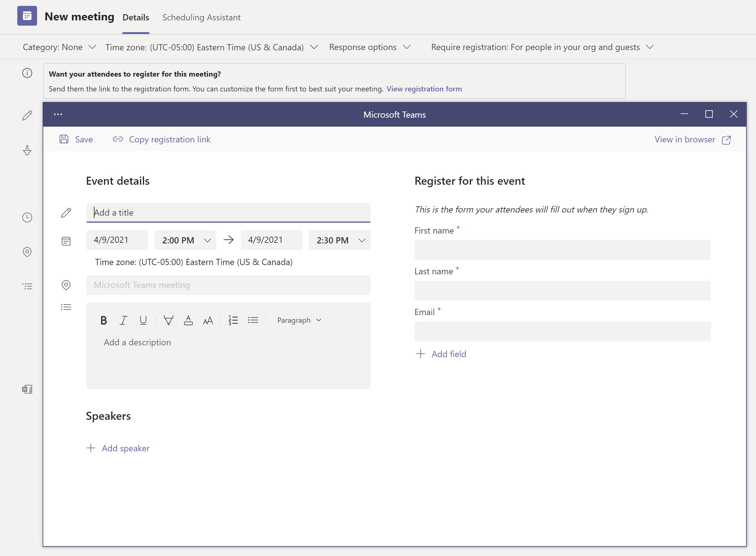Maximize the Microsoft Teams registration window

[709, 114]
